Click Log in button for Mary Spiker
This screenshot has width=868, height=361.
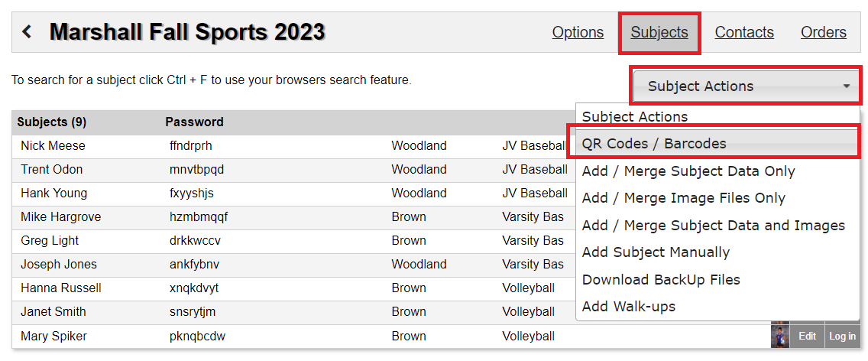click(x=842, y=336)
